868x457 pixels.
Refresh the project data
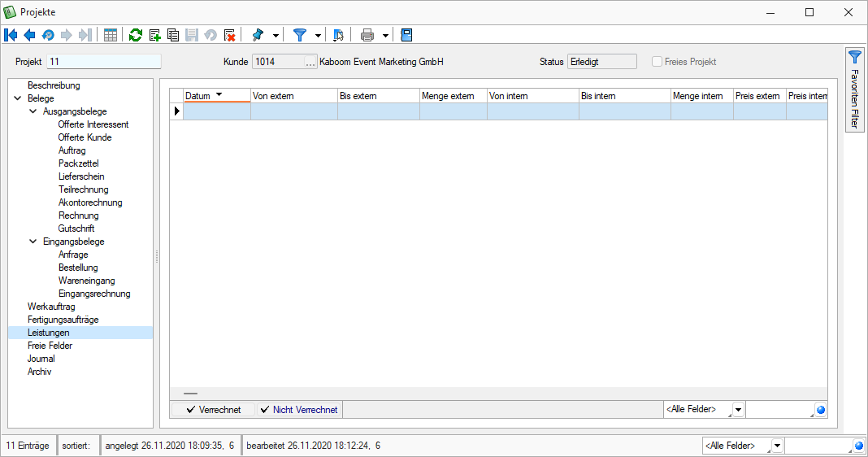pos(136,36)
